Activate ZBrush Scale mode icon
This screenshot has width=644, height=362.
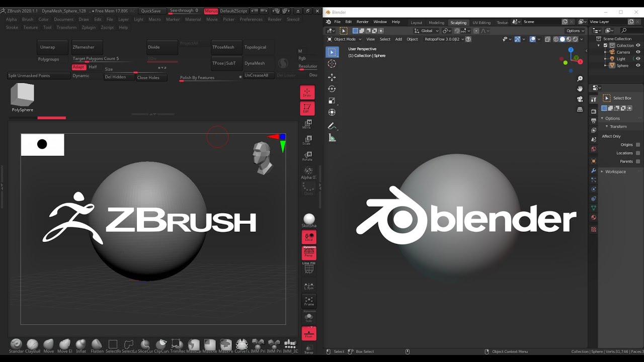[308, 140]
